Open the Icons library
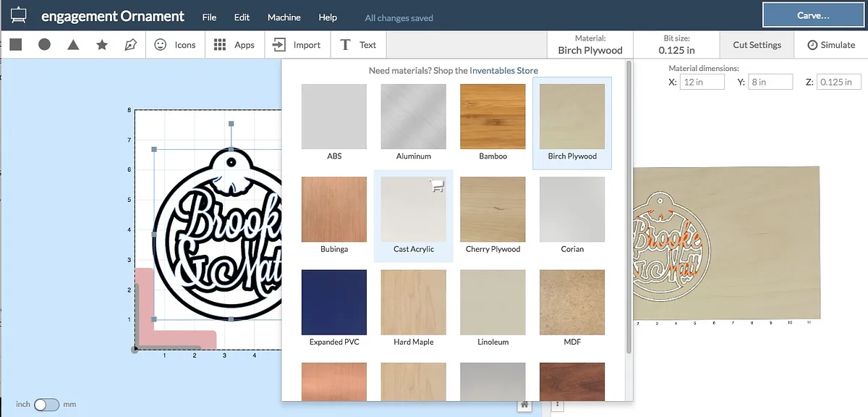The image size is (868, 417). click(x=175, y=45)
